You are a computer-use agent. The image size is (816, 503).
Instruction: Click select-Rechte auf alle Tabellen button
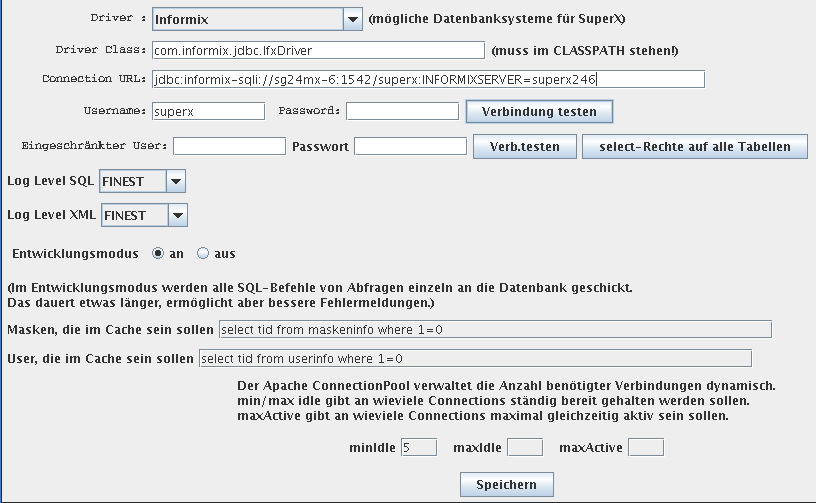coord(695,146)
